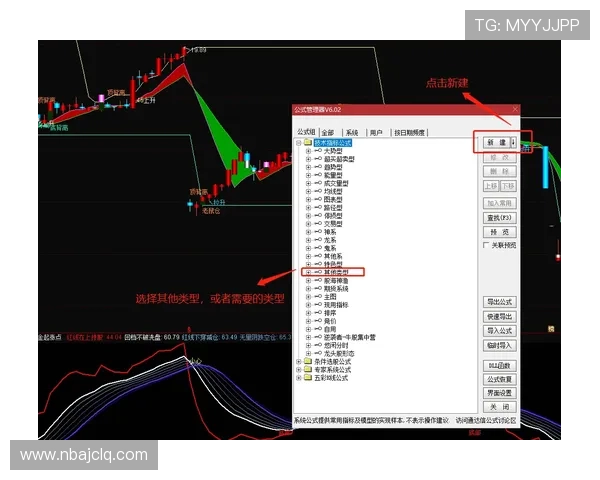The height and width of the screenshot is (480, 600).
Task: Switch to the 全部 tab
Action: 327,132
